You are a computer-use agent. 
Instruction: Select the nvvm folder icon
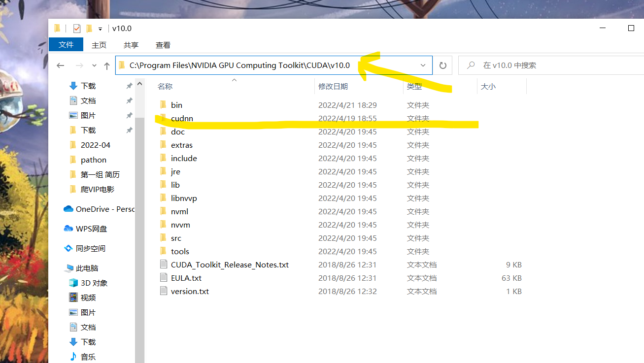pos(164,225)
